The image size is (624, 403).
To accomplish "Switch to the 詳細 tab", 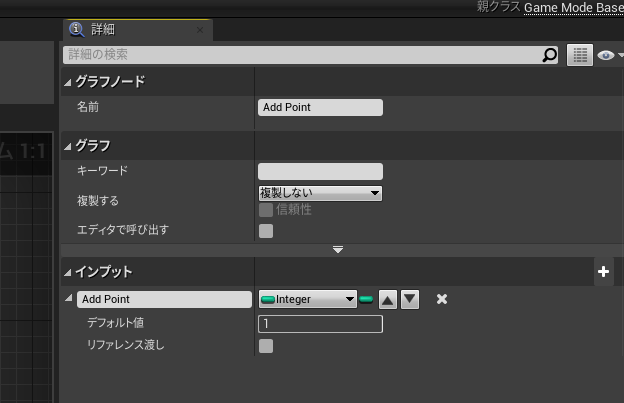I will click(x=138, y=30).
